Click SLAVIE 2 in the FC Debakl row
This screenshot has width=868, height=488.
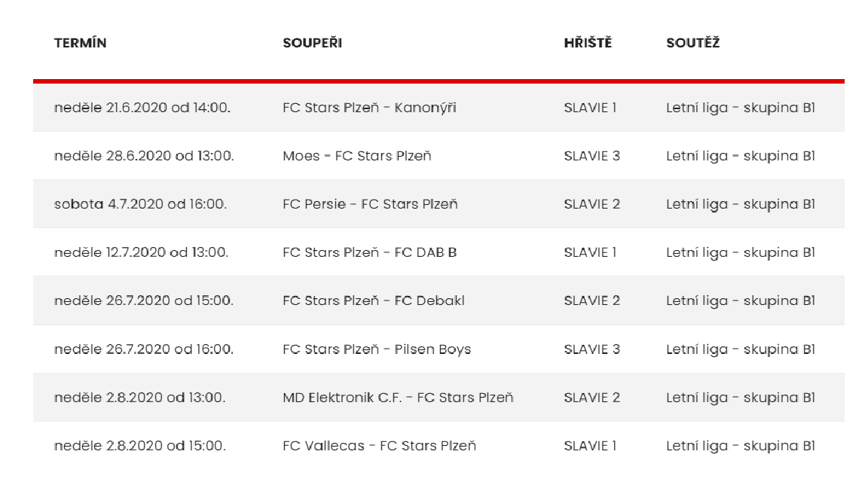coord(591,300)
